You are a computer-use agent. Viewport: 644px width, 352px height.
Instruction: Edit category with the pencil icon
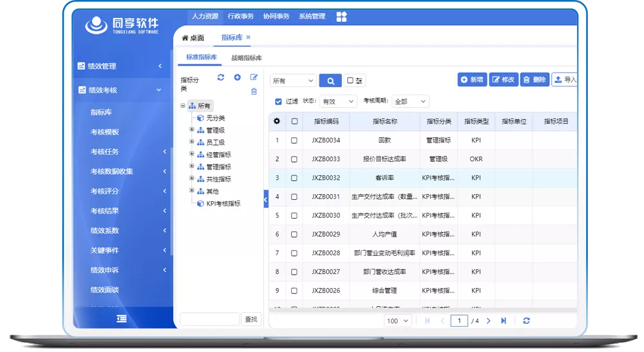(x=254, y=77)
